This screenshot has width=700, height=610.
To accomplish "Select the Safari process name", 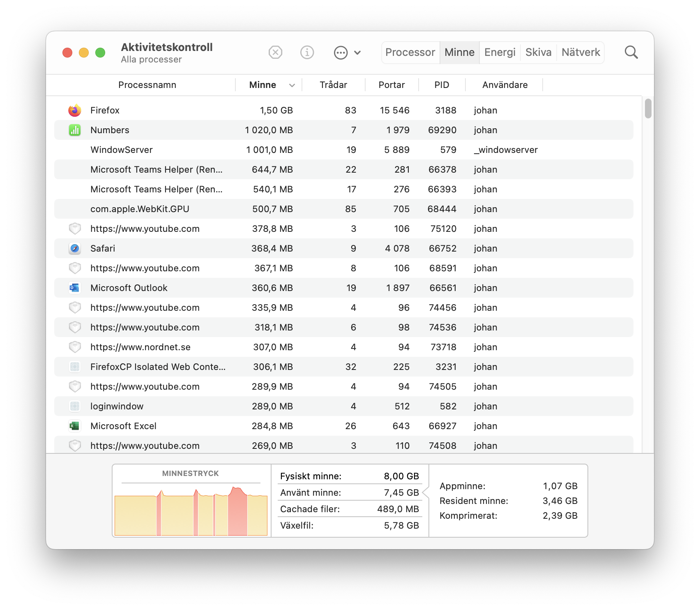I will pos(103,248).
